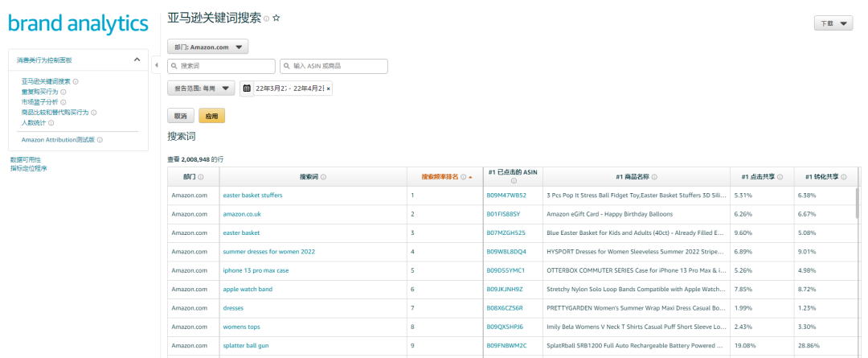Open 商品比较和替代购买行为 in sidebar
The height and width of the screenshot is (358, 868).
click(x=55, y=113)
